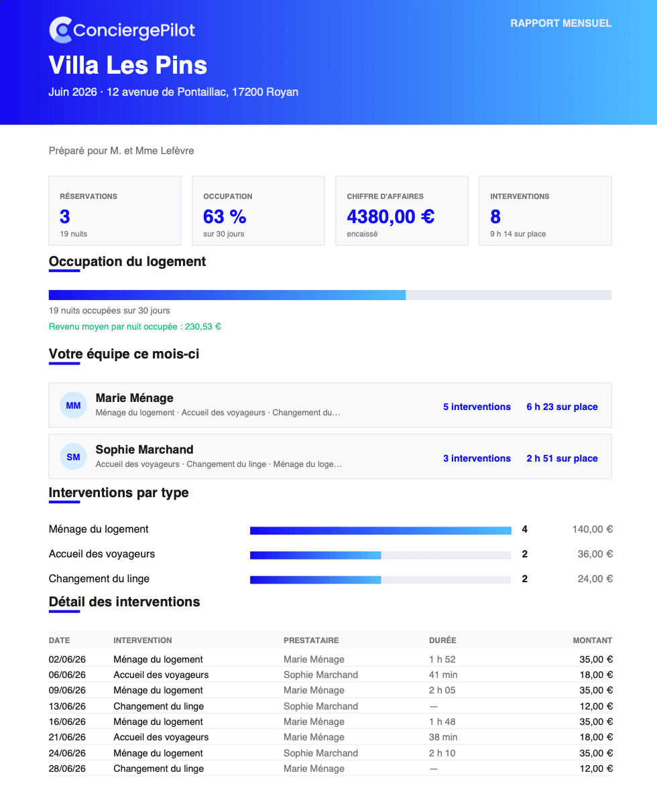657x812 pixels.
Task: Click the "Villa Les Pins" title
Action: click(x=128, y=65)
